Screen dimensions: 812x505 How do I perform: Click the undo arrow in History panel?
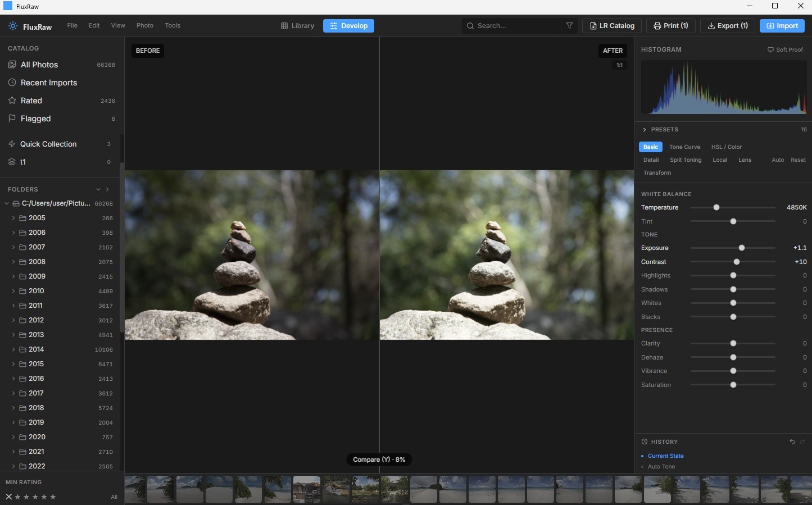click(792, 442)
